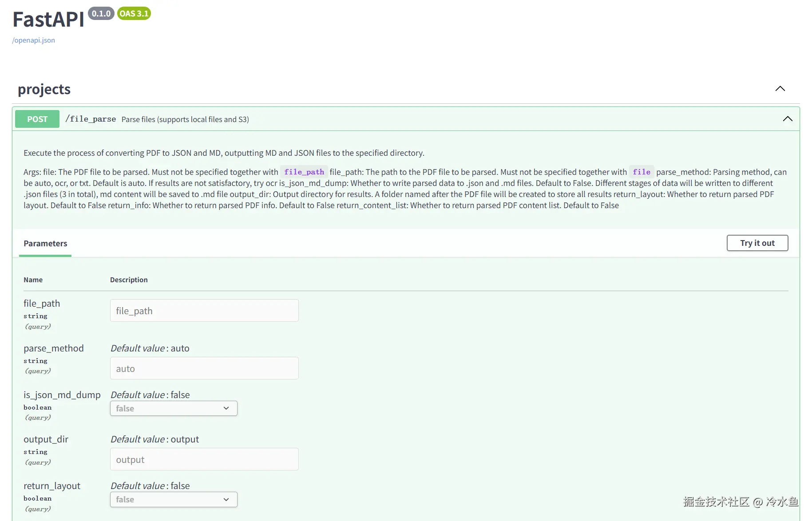Click the purple file_path code tag

pyautogui.click(x=304, y=172)
